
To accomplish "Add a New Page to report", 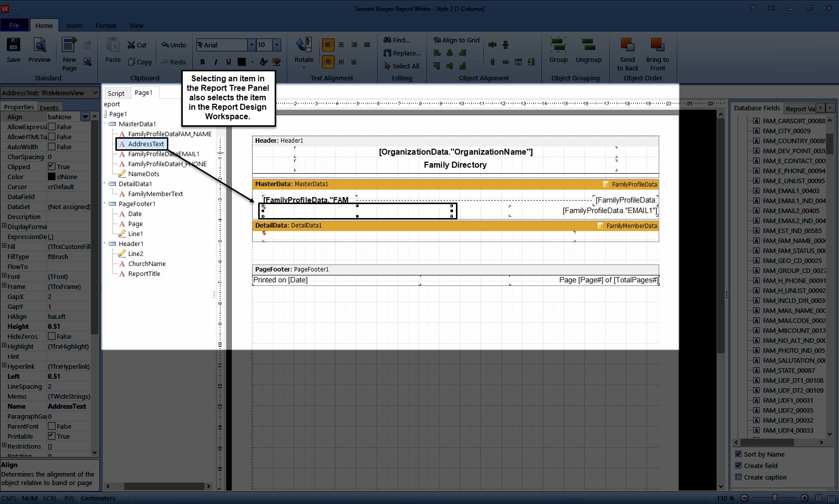I will [69, 53].
